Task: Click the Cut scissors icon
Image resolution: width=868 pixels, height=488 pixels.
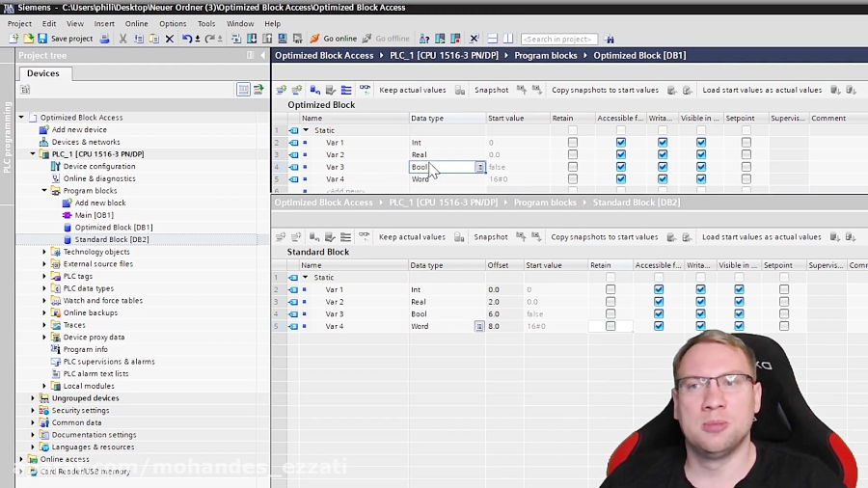Action: coord(123,39)
